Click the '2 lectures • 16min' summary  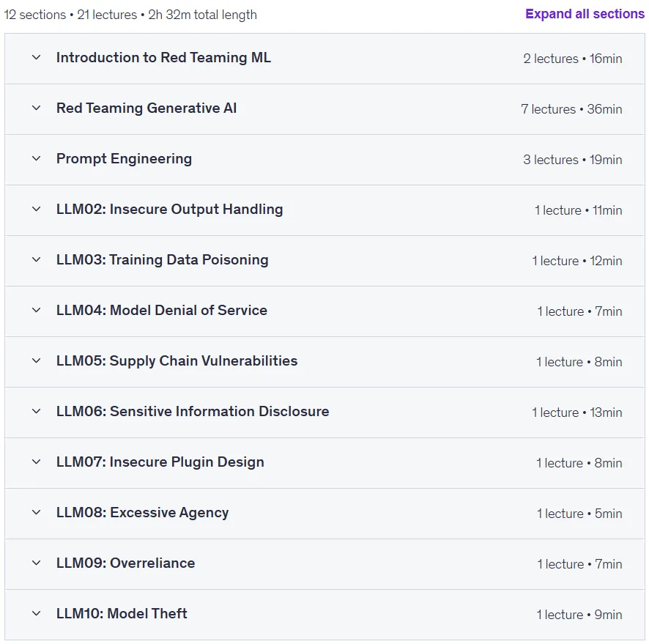click(572, 59)
